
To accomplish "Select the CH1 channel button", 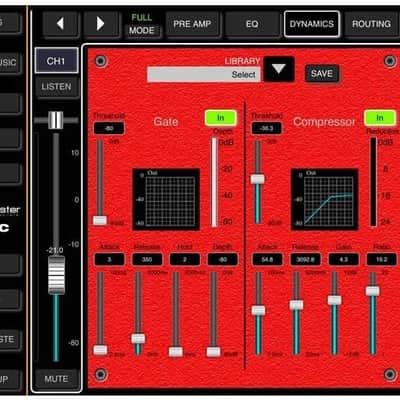I will 56,61.
